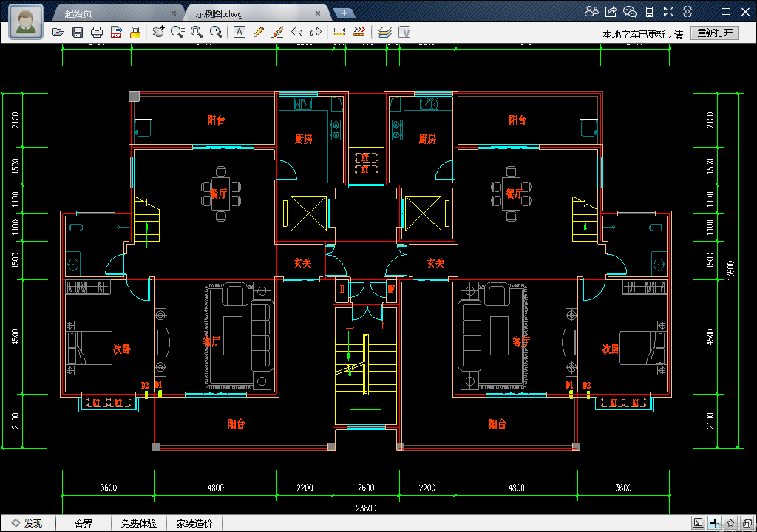Click the Open file folder icon
Image resolution: width=757 pixels, height=532 pixels.
[58, 32]
